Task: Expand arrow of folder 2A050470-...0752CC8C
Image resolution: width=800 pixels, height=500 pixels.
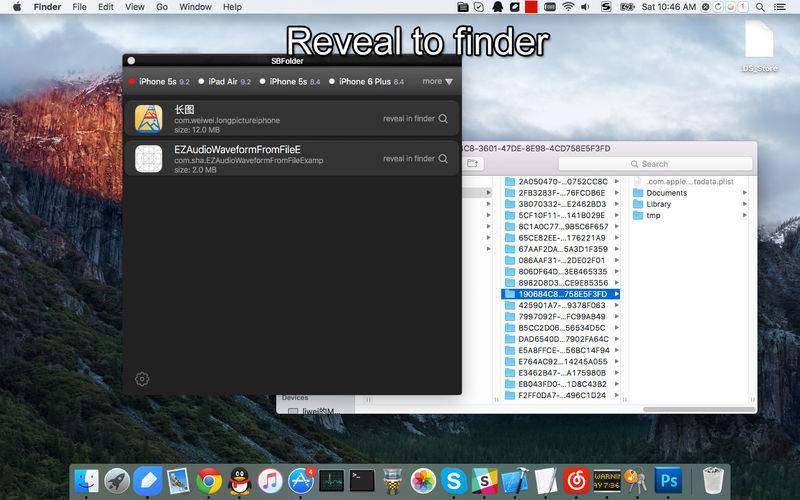Action: point(616,182)
